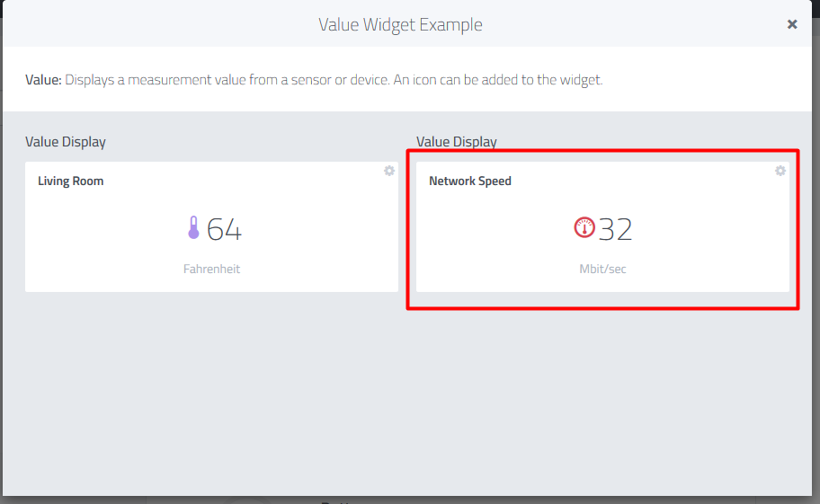Click the Value Widget Example title text
Screen dimensions: 820x504
(400, 24)
